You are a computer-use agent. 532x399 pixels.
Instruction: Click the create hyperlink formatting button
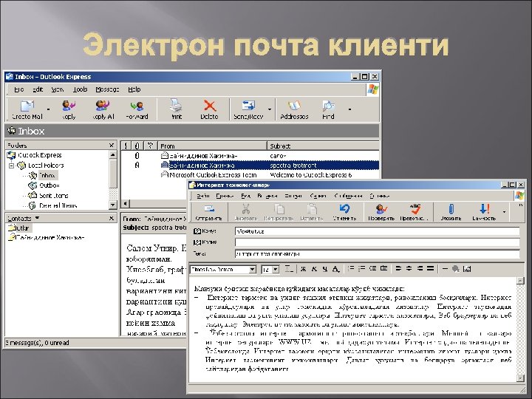(456, 269)
